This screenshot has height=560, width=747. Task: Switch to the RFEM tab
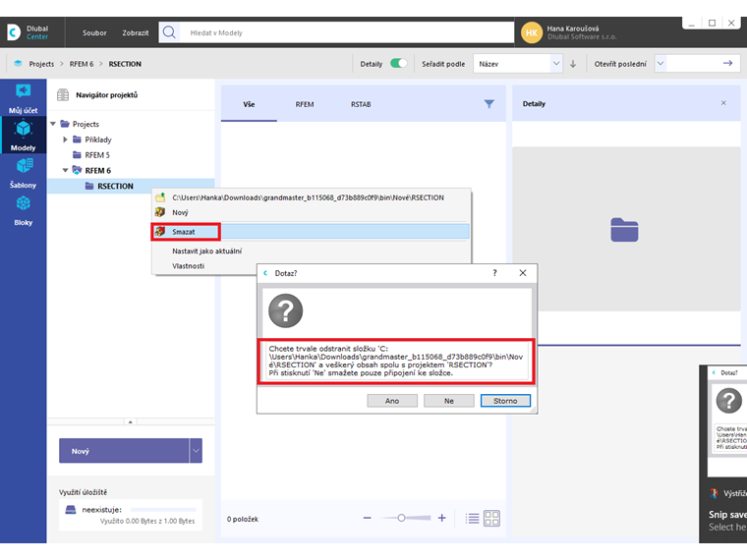pos(305,104)
